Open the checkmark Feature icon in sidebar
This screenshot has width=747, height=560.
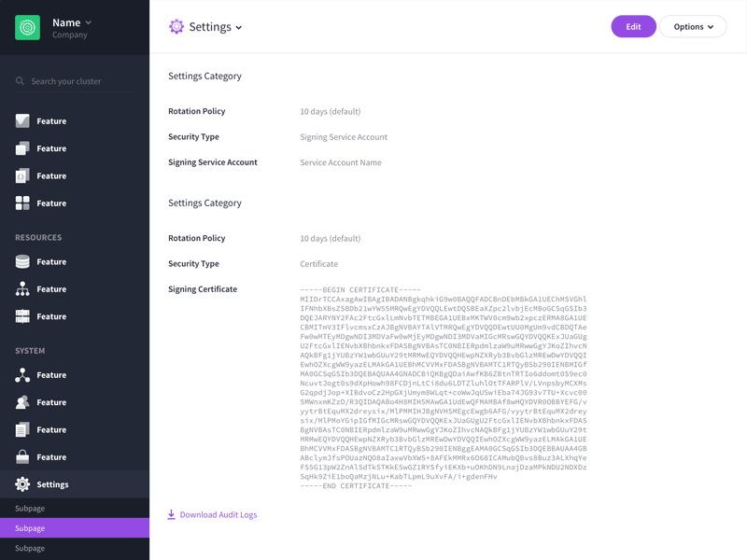(22, 121)
